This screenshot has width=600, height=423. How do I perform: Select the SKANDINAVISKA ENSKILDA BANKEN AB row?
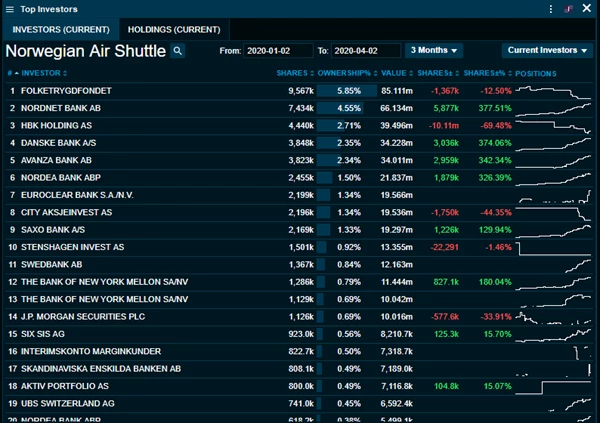tap(299, 369)
